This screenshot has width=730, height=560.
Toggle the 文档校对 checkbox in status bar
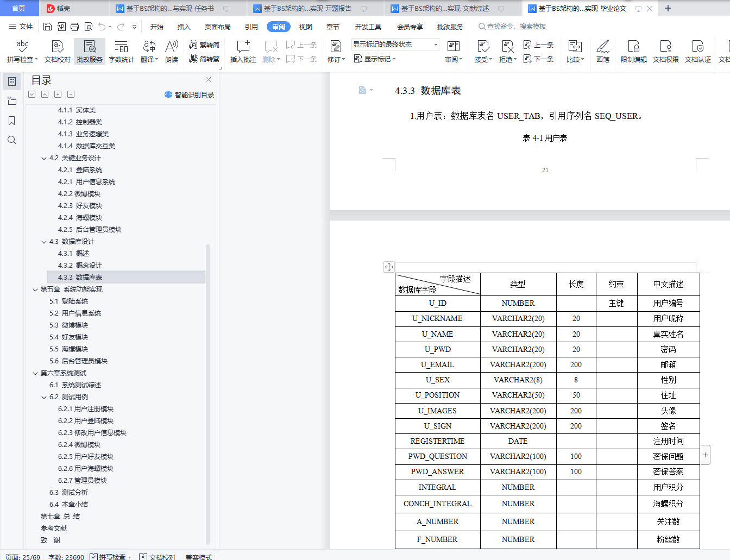pos(143,557)
